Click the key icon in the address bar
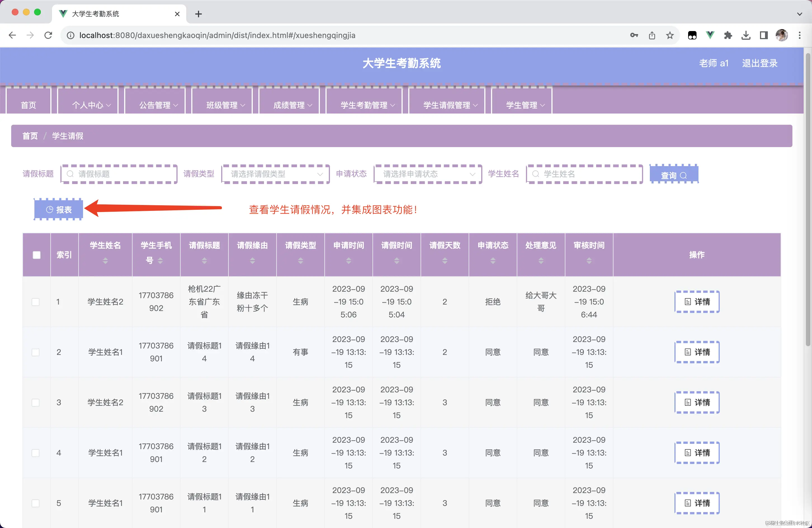This screenshot has width=812, height=528. pyautogui.click(x=634, y=35)
